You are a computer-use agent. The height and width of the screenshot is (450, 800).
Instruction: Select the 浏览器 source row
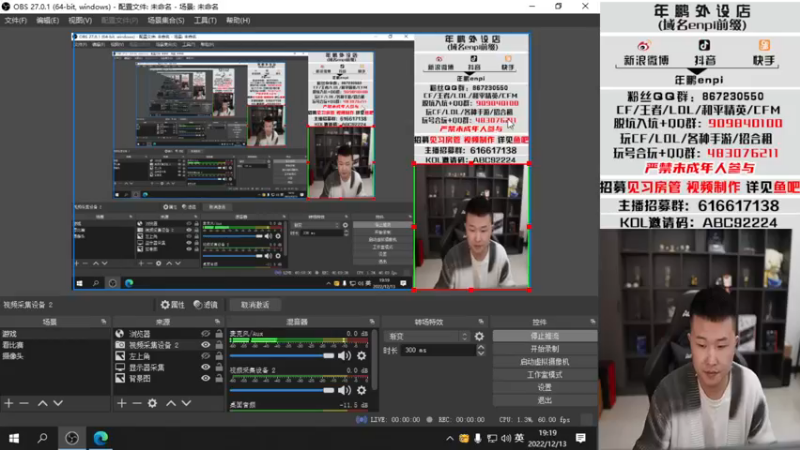(168, 334)
